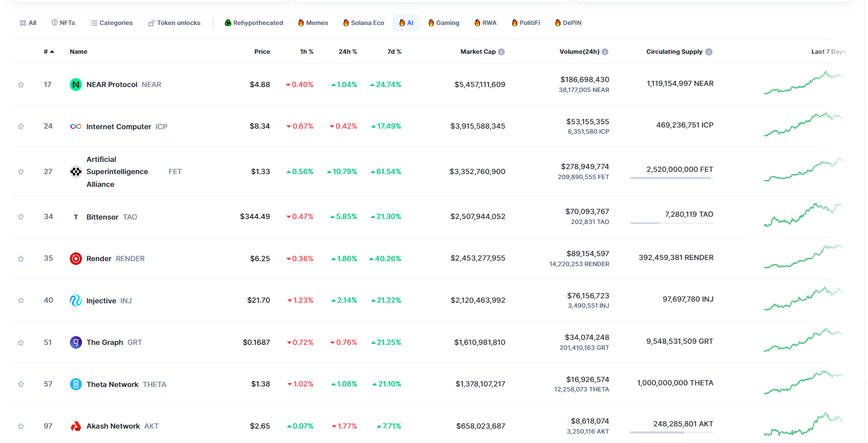Click the Theta Network logo icon

[x=76, y=384]
